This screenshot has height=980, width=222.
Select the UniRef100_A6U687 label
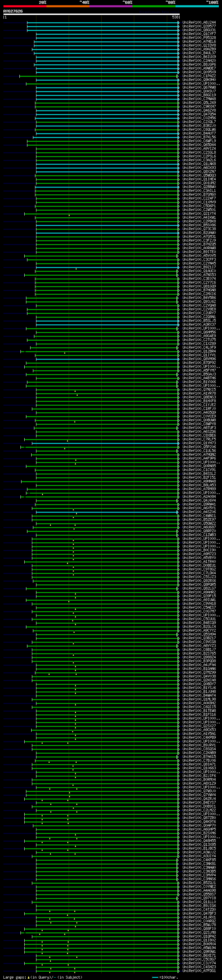pos(199,527)
